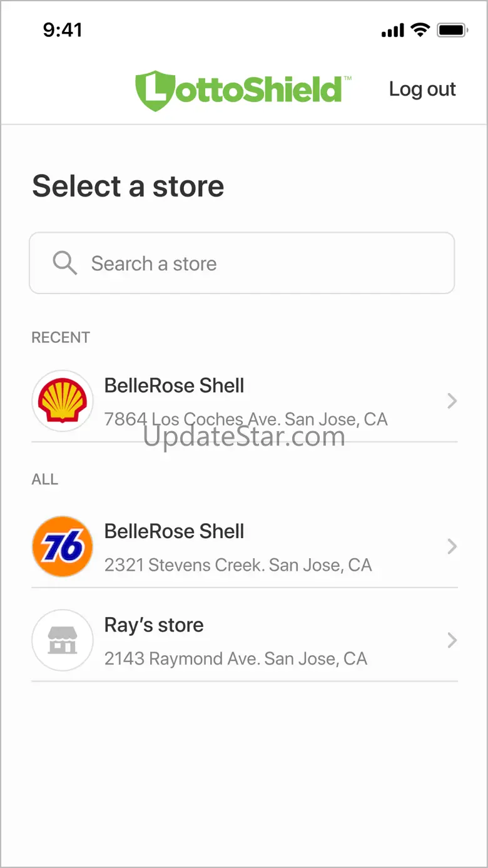Tap the 7864 Los Coches Ave address

[x=246, y=419]
